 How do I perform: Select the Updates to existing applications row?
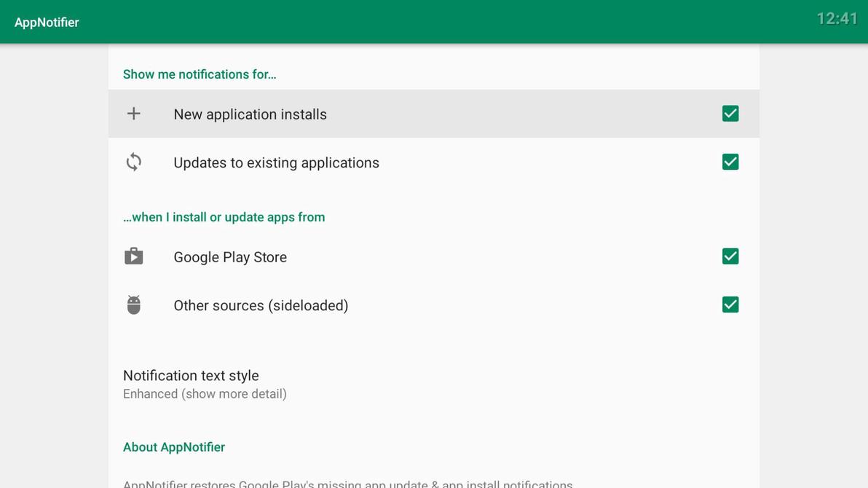[x=276, y=162]
